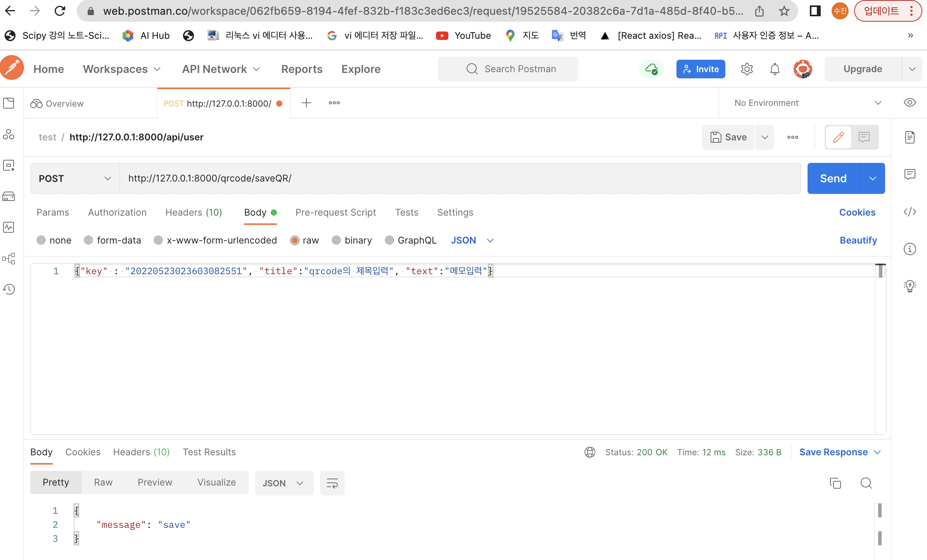Open the Mock Servers sidebar icon
Viewport: 927px width, 560px height.
(x=9, y=196)
